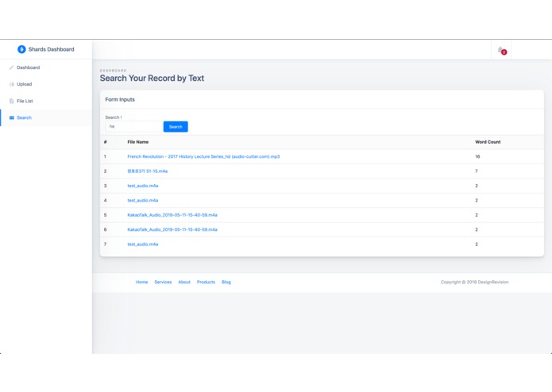
Task: Go to Dashboard in the sidebar
Action: pyautogui.click(x=28, y=67)
